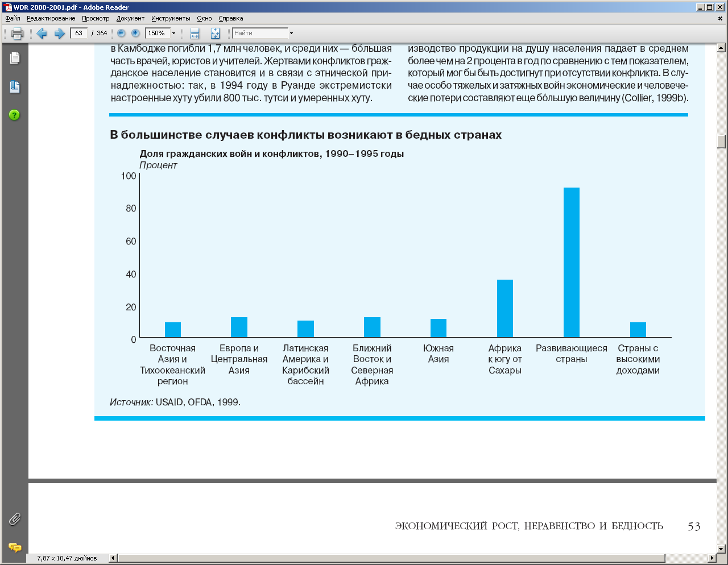Go to the next page with the right arrow
This screenshot has width=728, height=565.
(x=59, y=33)
